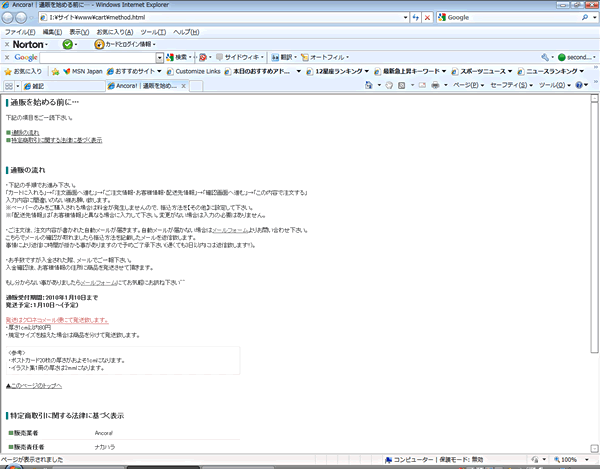Open MSN Japan favorite link
This screenshot has width=600, height=469.
point(83,72)
